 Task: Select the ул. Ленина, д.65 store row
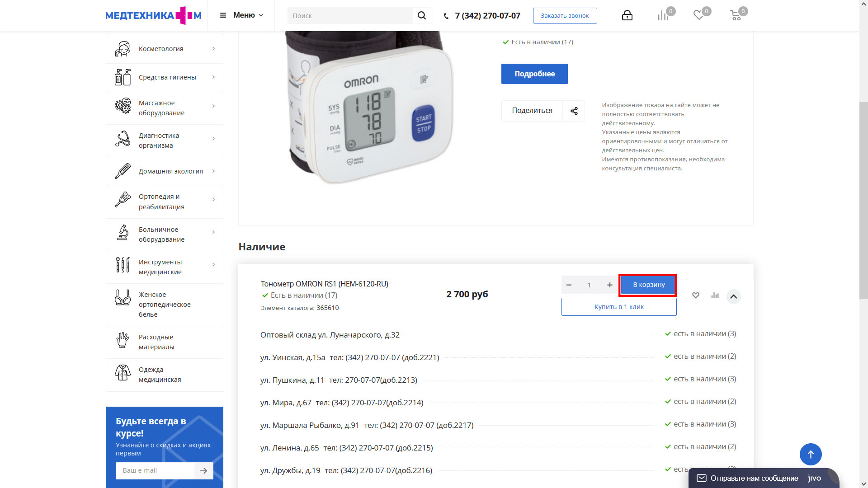coord(498,447)
